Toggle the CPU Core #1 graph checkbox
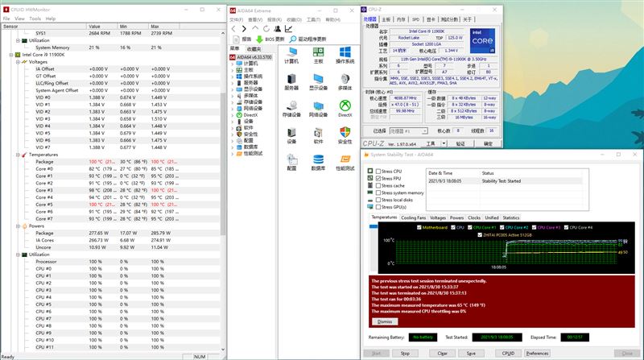 coord(470,227)
